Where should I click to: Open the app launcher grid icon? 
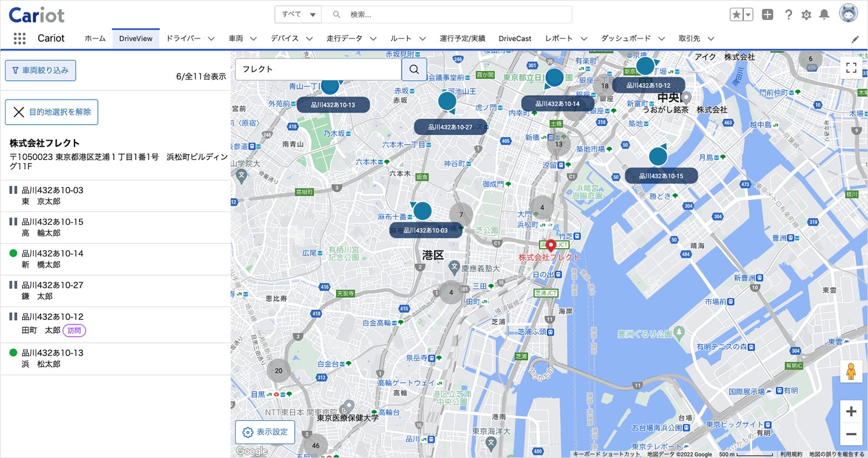click(19, 38)
